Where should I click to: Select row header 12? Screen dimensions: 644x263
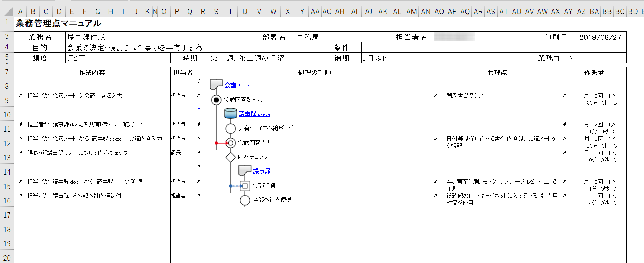[x=7, y=144]
